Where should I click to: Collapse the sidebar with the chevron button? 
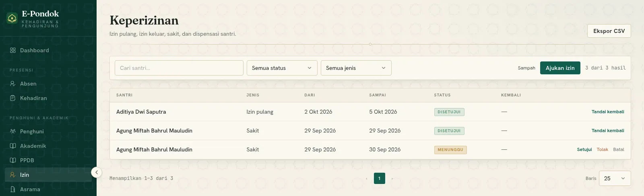coord(97,172)
